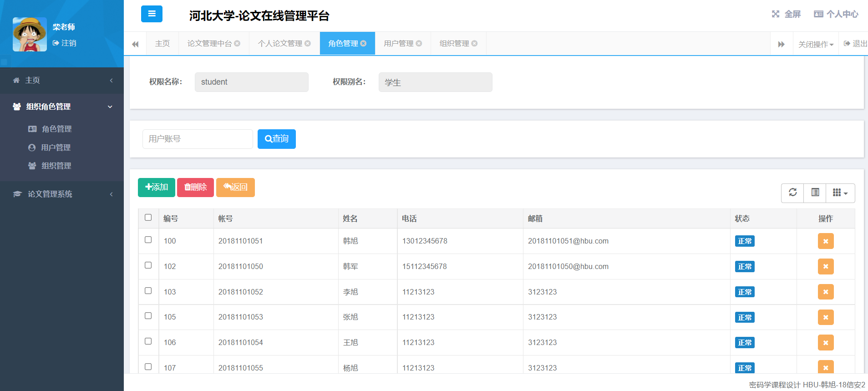Click the 正常 status badge for 李旭
The image size is (868, 391).
click(745, 292)
